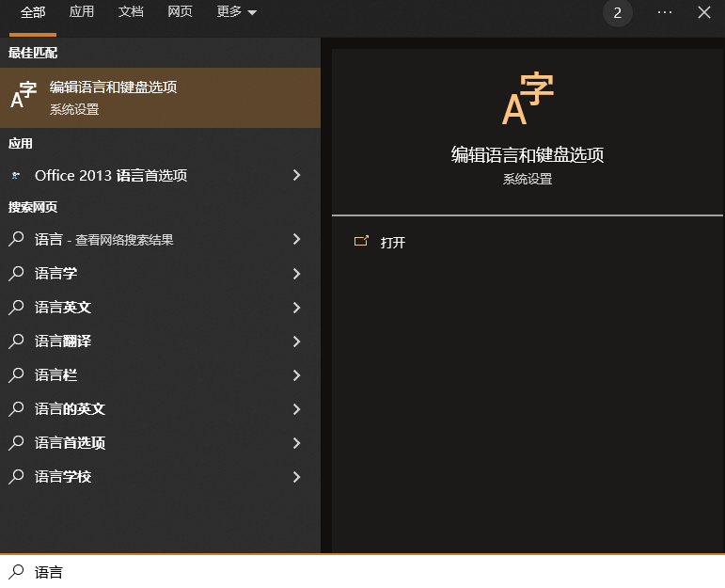The image size is (725, 588).
Task: Switch to the 文档 tab
Action: pyautogui.click(x=131, y=12)
